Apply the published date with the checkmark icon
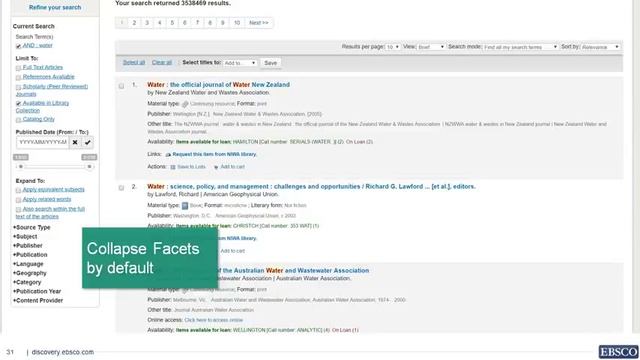This screenshot has height=360, width=640. tap(87, 142)
